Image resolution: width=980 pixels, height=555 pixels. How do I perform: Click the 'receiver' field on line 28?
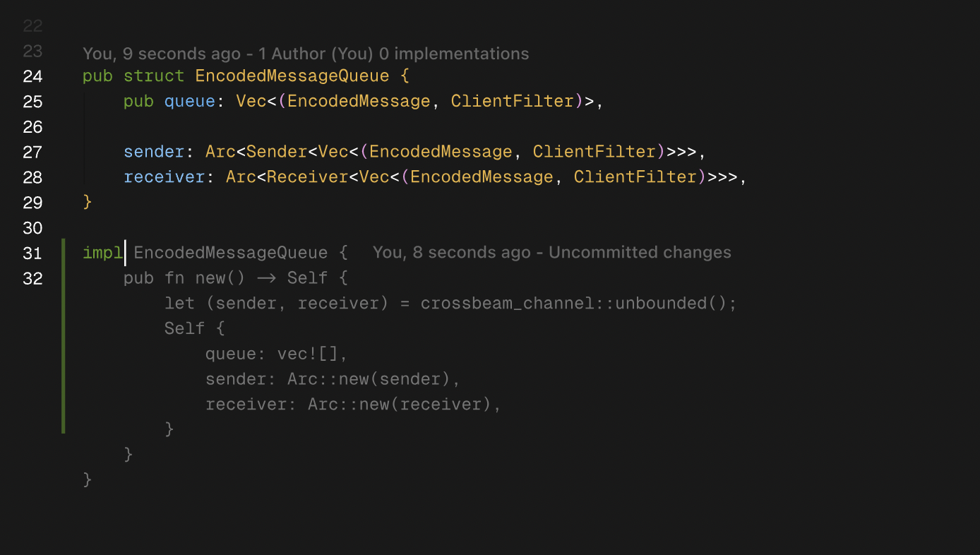pos(164,177)
